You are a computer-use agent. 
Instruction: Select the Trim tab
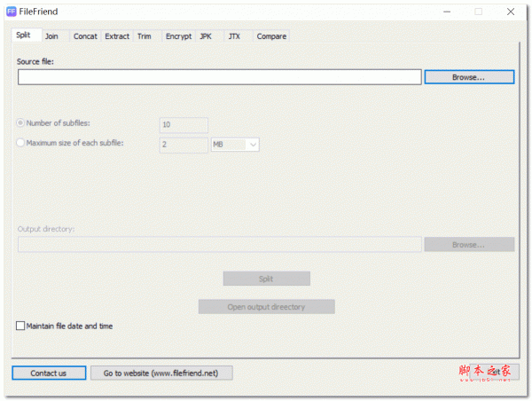145,36
